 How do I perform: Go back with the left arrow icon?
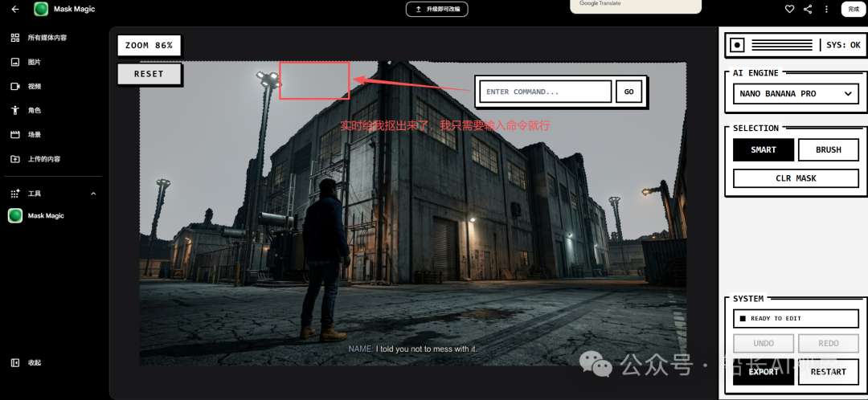[15, 9]
